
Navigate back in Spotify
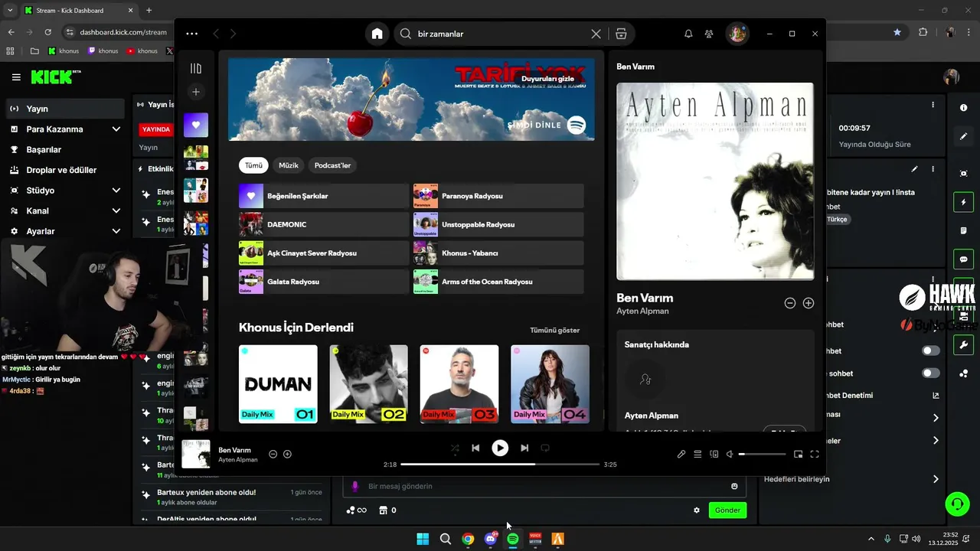pyautogui.click(x=216, y=34)
